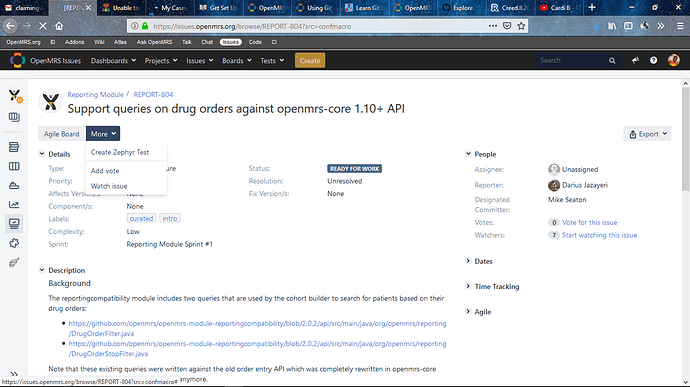Open the Projects dropdown menu
The width and height of the screenshot is (690, 387).
(161, 61)
